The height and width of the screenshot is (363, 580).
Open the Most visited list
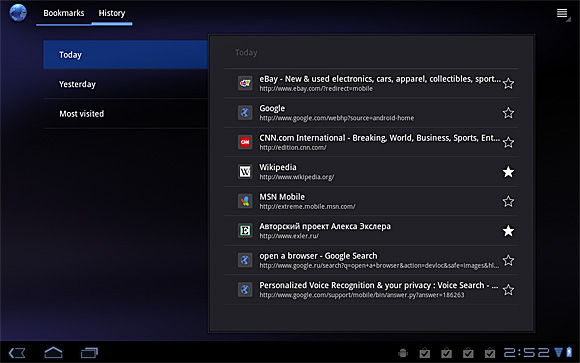(x=126, y=114)
